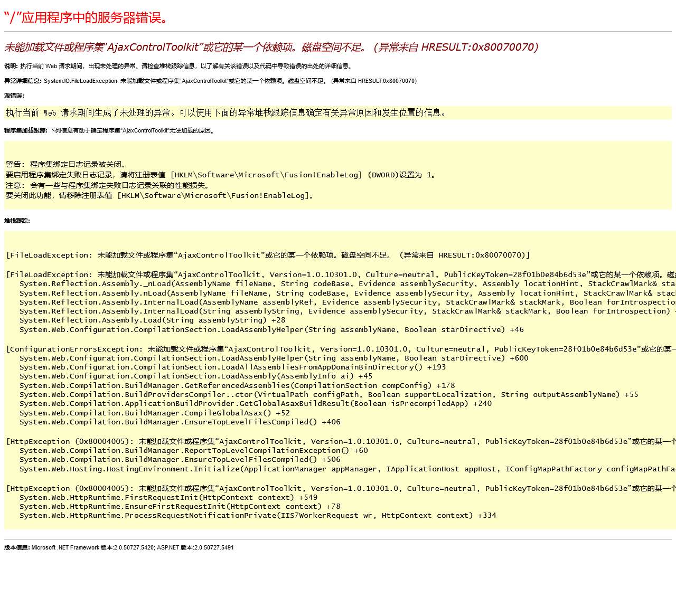676x616 pixels.
Task: Click the LoadAssemblyHelper +46 stack frame
Action: 271,329
